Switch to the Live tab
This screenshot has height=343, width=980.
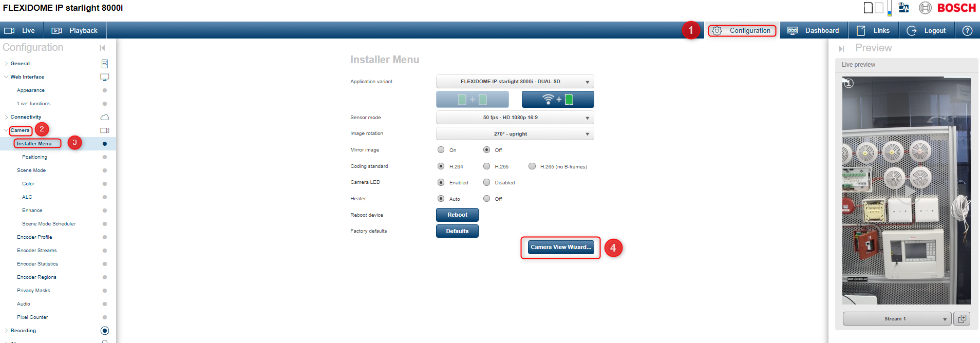(x=22, y=31)
